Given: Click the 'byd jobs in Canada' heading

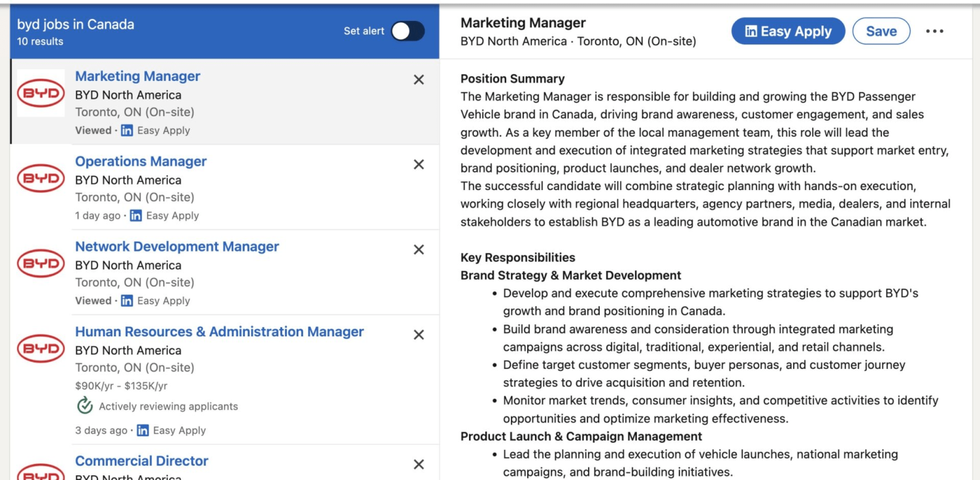Looking at the screenshot, I should tap(76, 25).
